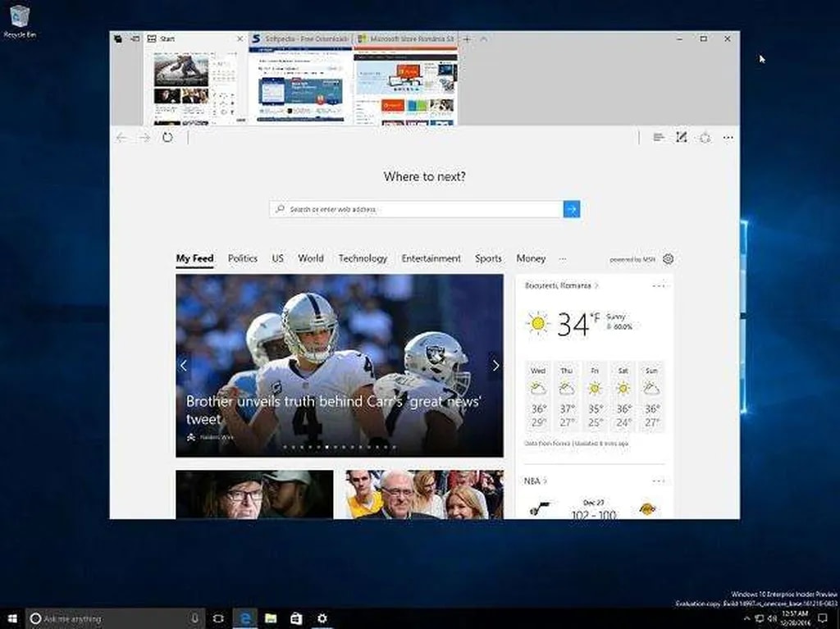Viewport: 840px width, 629px height.
Task: Open the Microsoft Store tab preview thumbnail
Action: tap(405, 86)
